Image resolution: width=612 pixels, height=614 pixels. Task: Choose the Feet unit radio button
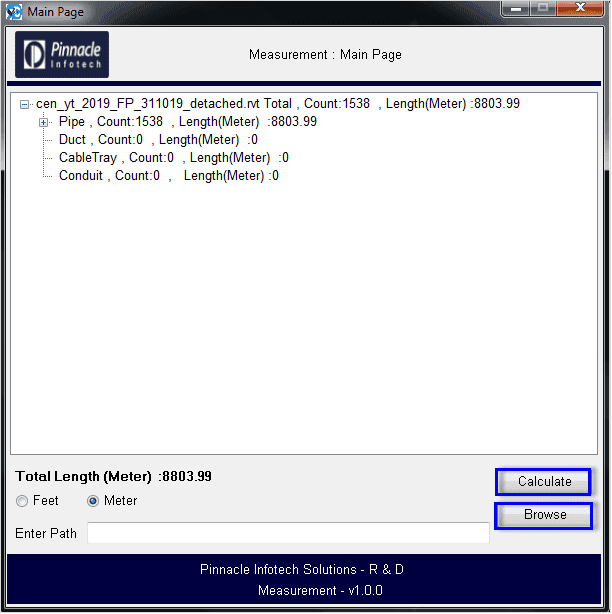tap(22, 501)
